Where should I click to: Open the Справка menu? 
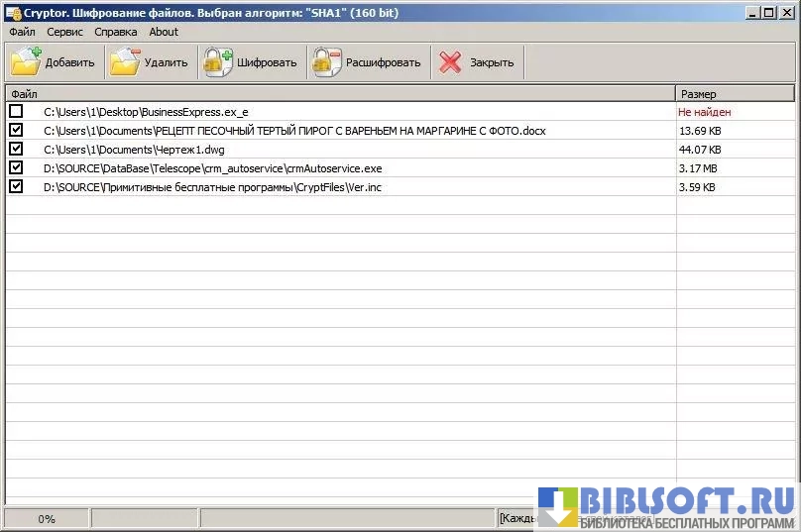tap(116, 32)
